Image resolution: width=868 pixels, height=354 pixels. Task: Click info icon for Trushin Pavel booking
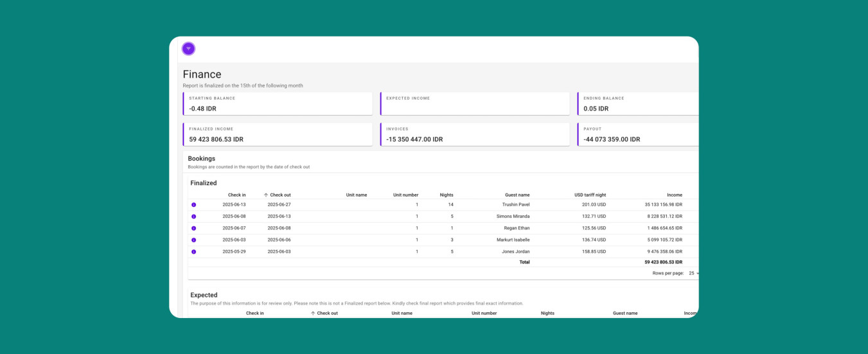[193, 205]
